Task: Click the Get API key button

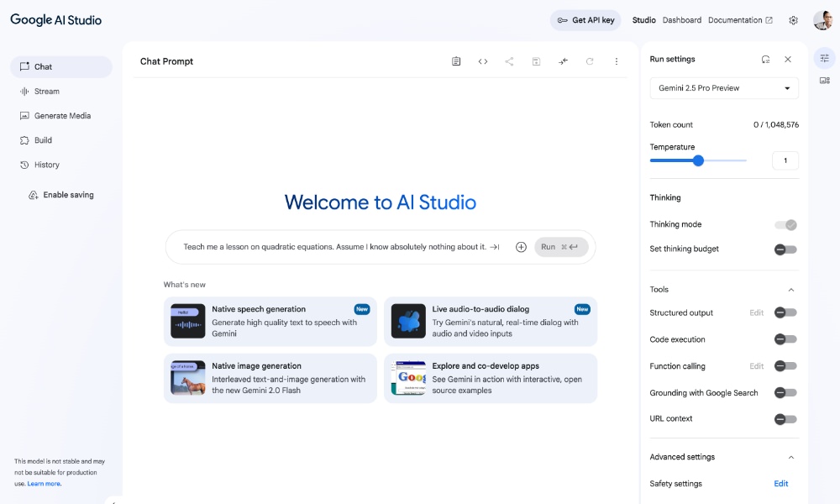Action: click(585, 20)
